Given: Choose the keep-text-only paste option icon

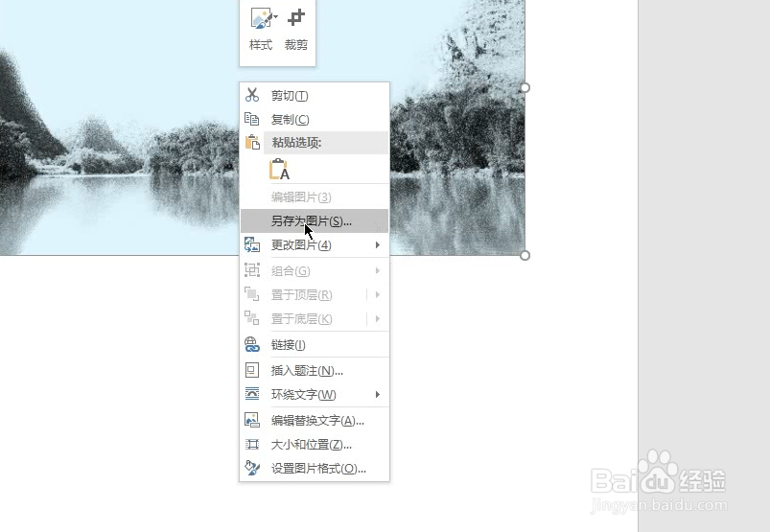Looking at the screenshot, I should tap(279, 169).
